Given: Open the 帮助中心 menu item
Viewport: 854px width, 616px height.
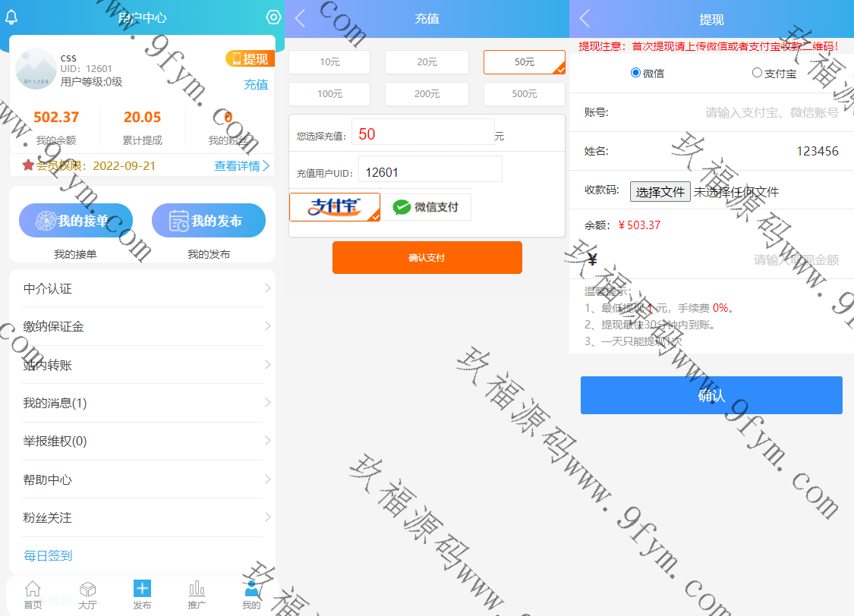Looking at the screenshot, I should click(142, 479).
